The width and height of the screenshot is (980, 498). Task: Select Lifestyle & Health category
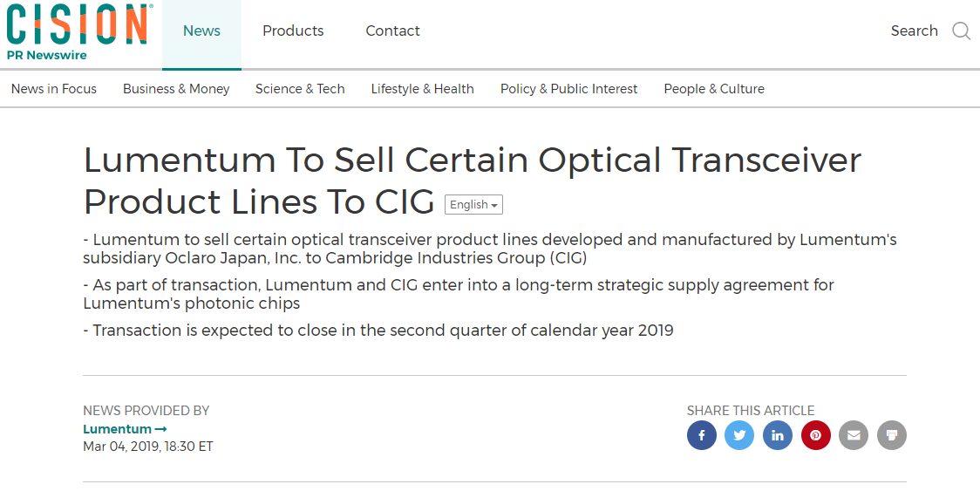click(422, 89)
